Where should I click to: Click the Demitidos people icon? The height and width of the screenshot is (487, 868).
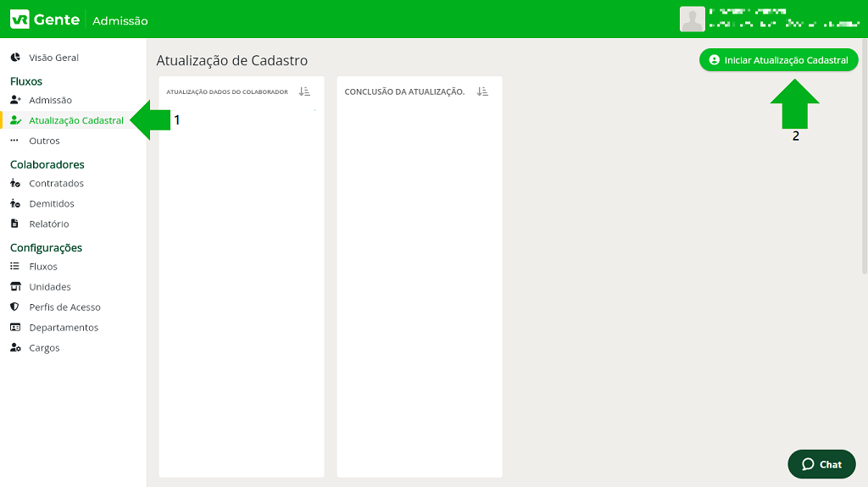point(14,203)
